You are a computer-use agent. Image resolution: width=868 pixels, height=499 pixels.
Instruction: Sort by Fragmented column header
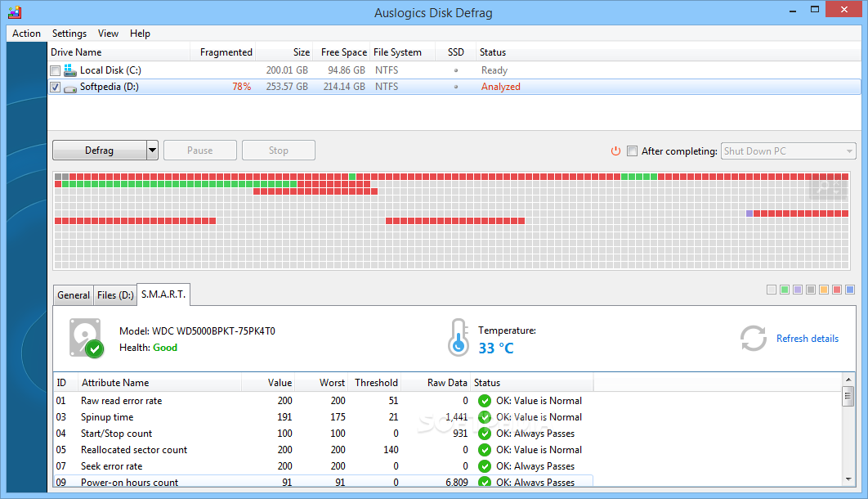pos(223,52)
